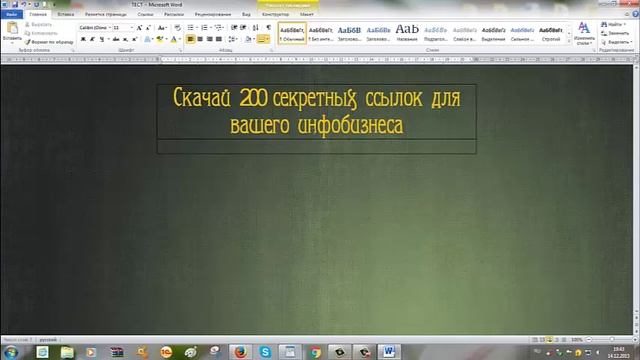Switch to the Ссылки tab
The height and width of the screenshot is (360, 640).
(x=145, y=14)
